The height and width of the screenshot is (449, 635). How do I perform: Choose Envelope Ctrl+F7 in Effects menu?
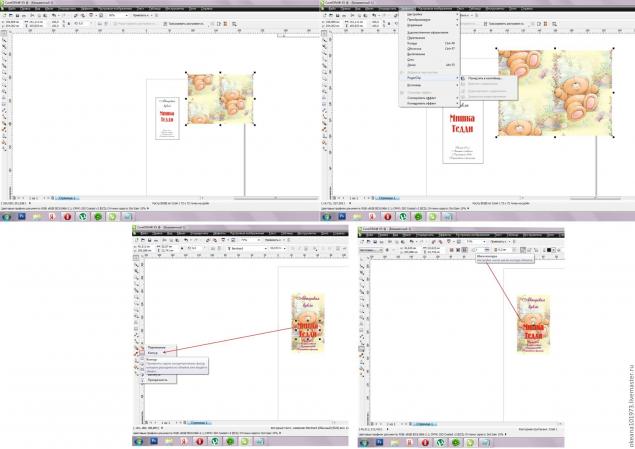429,48
